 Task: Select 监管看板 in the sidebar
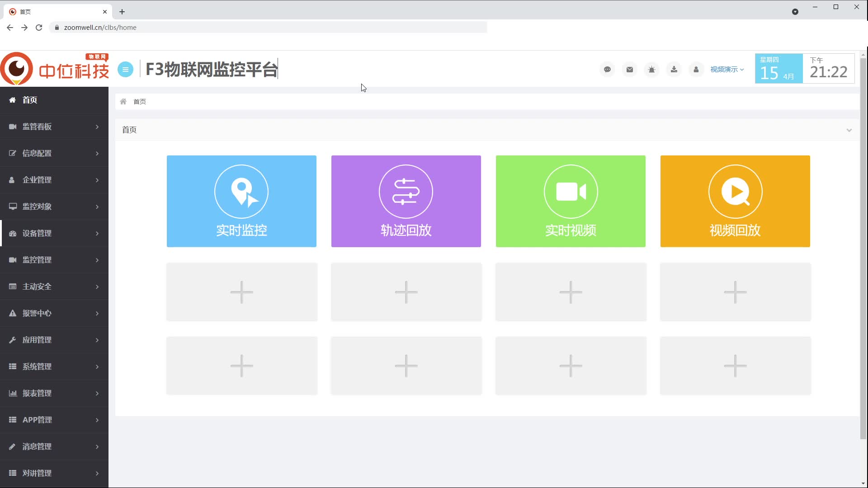pos(54,127)
